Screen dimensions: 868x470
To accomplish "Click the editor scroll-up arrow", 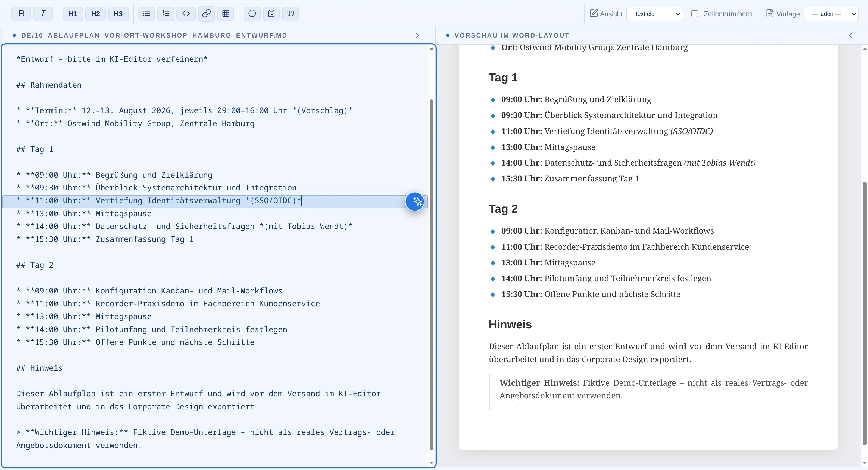I will [x=431, y=49].
